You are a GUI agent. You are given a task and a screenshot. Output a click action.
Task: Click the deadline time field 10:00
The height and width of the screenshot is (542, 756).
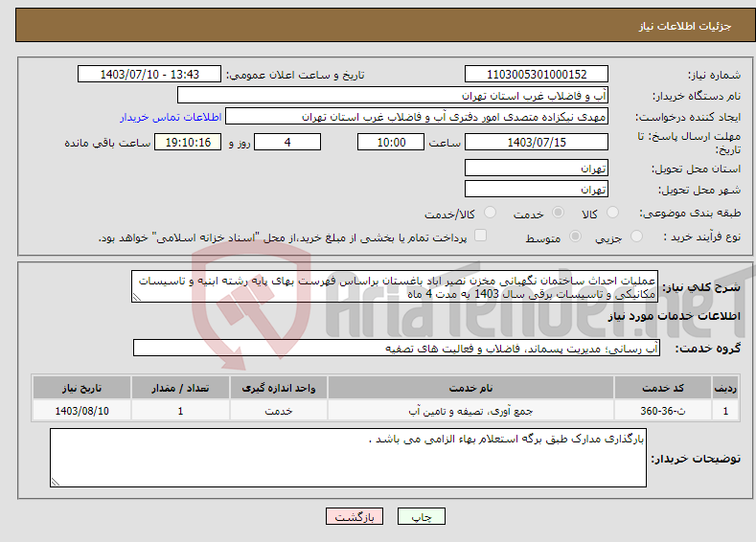(x=391, y=142)
